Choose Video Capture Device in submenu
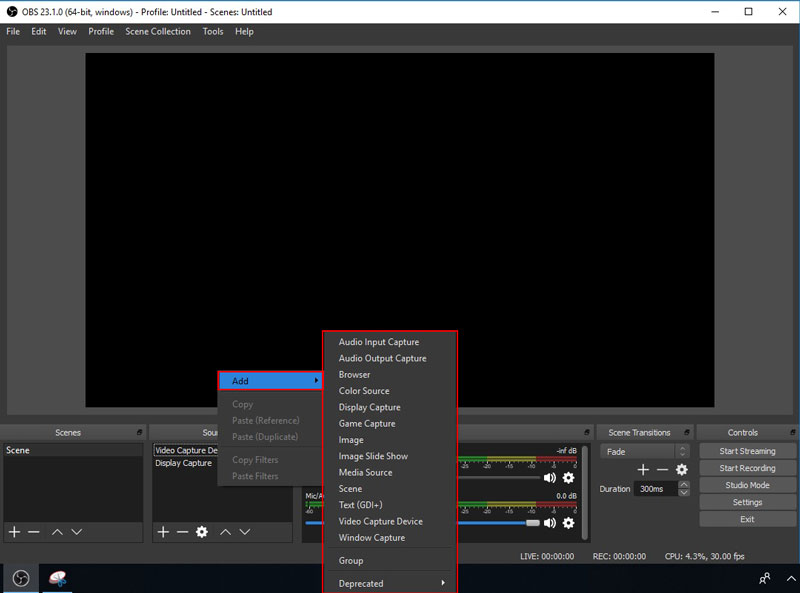The width and height of the screenshot is (800, 593). tap(390, 522)
